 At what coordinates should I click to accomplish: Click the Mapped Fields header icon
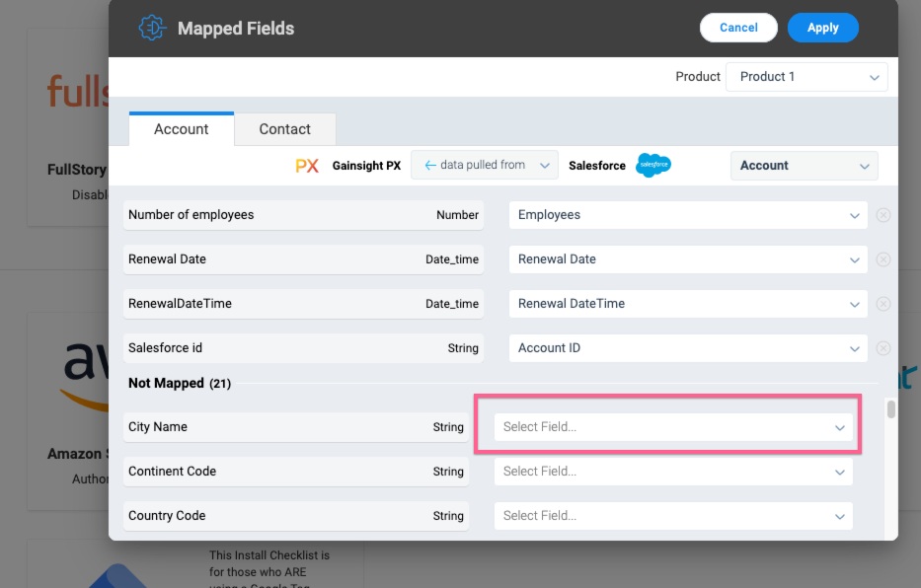(x=152, y=28)
